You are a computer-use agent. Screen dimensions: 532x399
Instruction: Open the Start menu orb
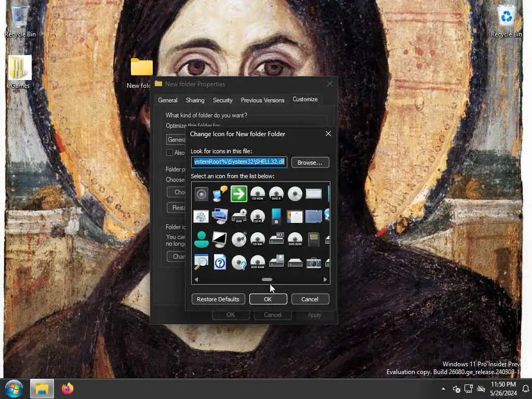point(14,389)
